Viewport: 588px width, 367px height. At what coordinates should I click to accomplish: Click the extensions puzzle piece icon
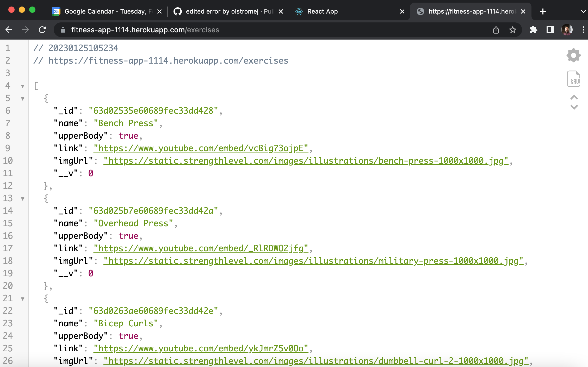[x=533, y=30]
